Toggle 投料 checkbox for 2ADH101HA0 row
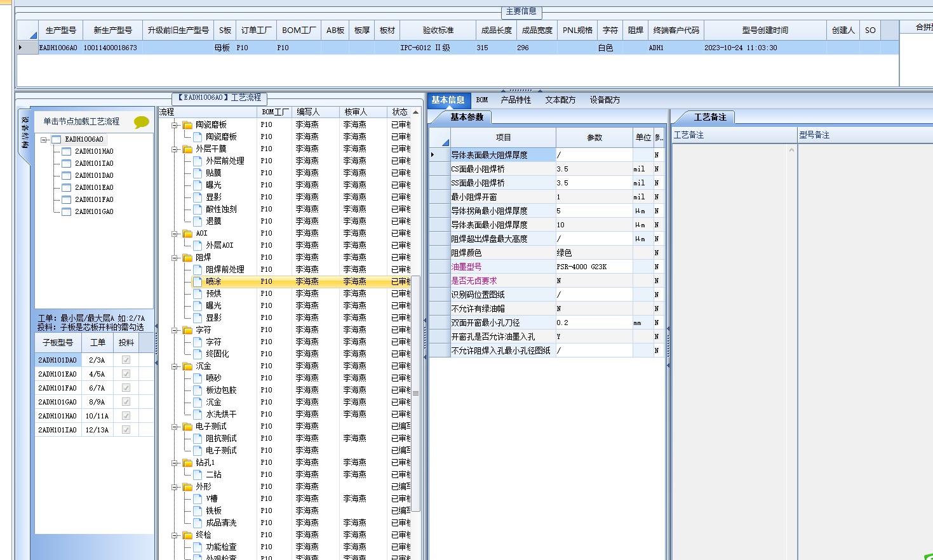Screen dimensions: 933x560 click(126, 416)
